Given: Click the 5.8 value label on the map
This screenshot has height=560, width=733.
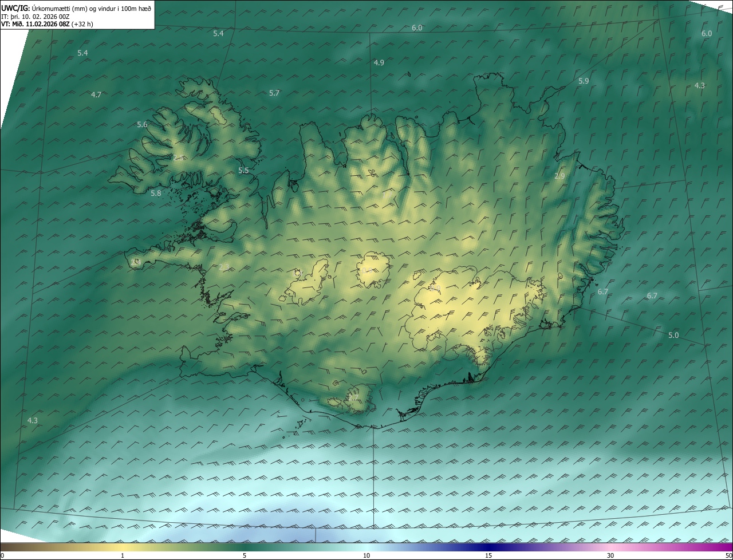Looking at the screenshot, I should point(156,193).
